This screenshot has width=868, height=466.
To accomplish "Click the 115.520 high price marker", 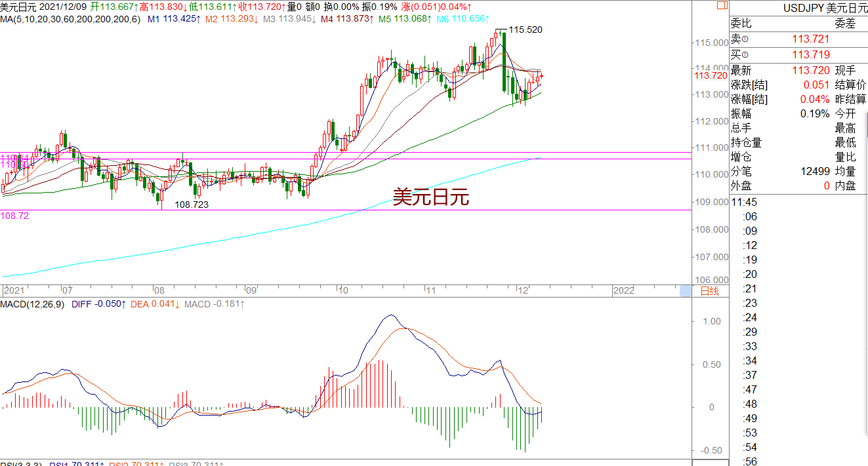I will tap(526, 30).
